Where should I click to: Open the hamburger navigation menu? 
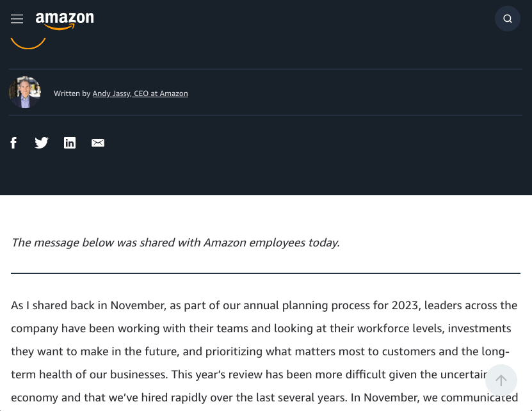point(17,19)
